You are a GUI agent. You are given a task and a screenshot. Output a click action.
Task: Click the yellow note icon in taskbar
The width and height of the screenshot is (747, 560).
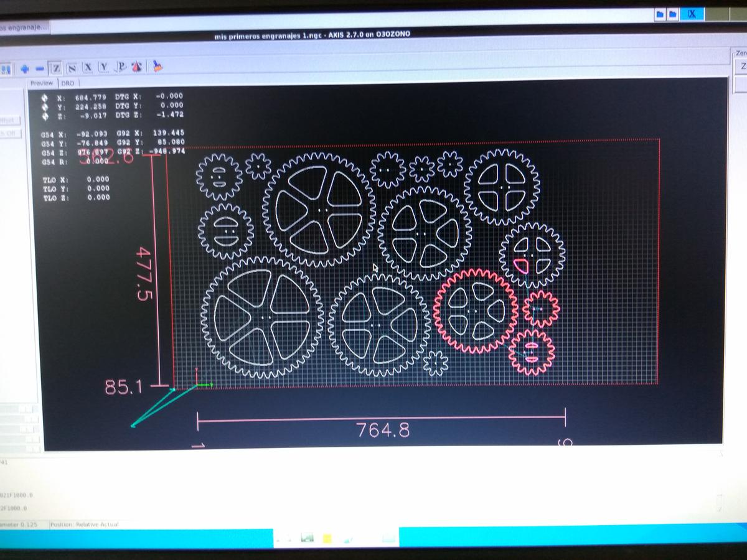[327, 538]
